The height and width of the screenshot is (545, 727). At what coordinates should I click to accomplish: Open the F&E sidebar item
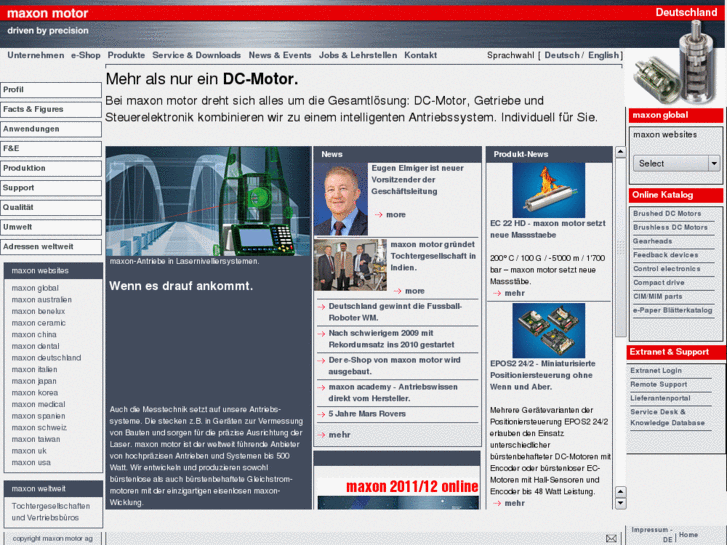[51, 148]
